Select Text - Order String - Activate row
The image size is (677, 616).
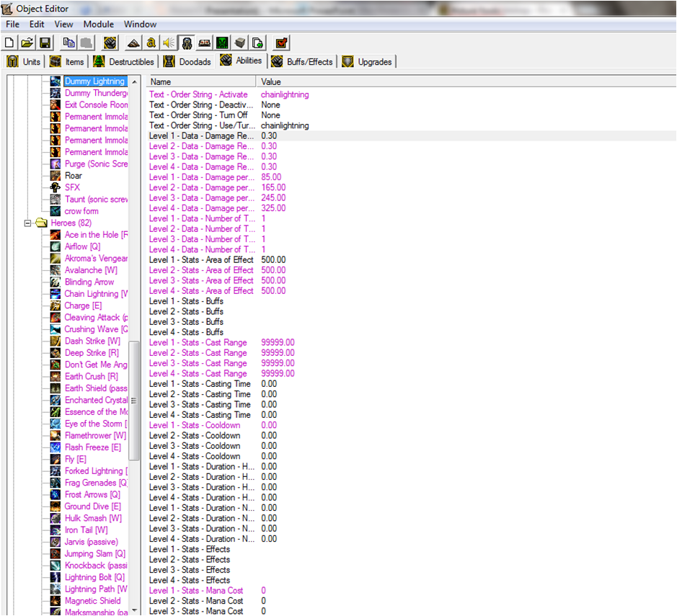(x=412, y=94)
